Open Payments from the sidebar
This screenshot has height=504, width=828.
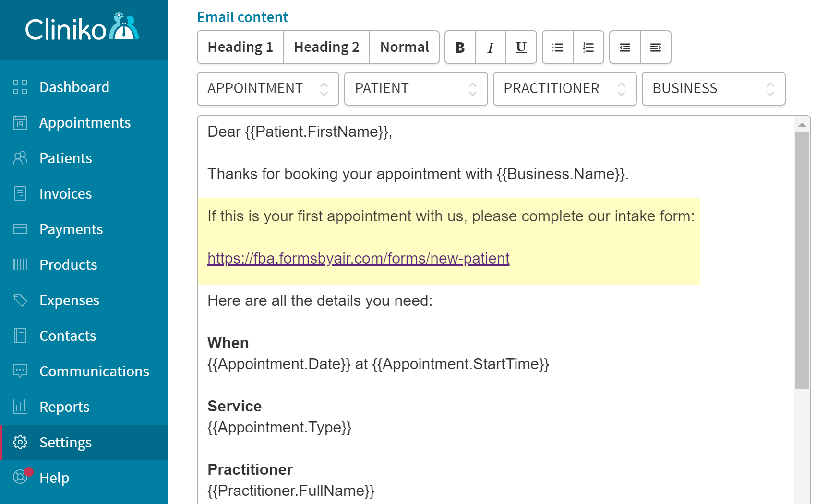pos(71,229)
